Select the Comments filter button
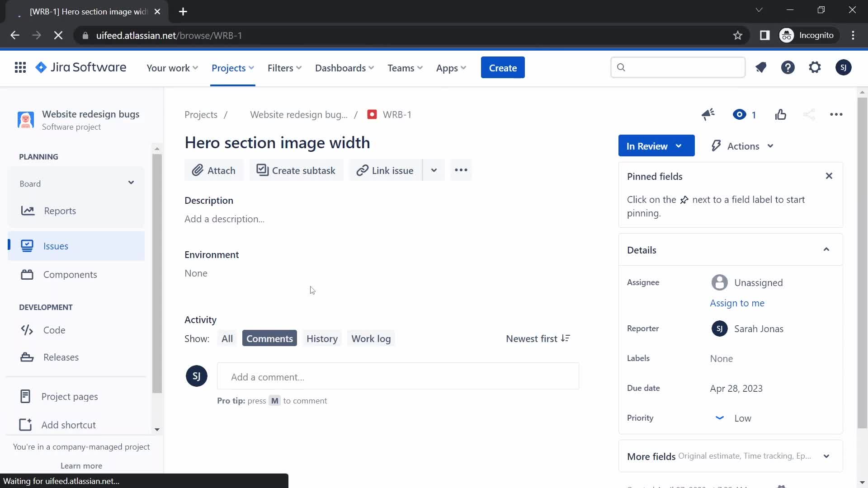 pos(269,338)
